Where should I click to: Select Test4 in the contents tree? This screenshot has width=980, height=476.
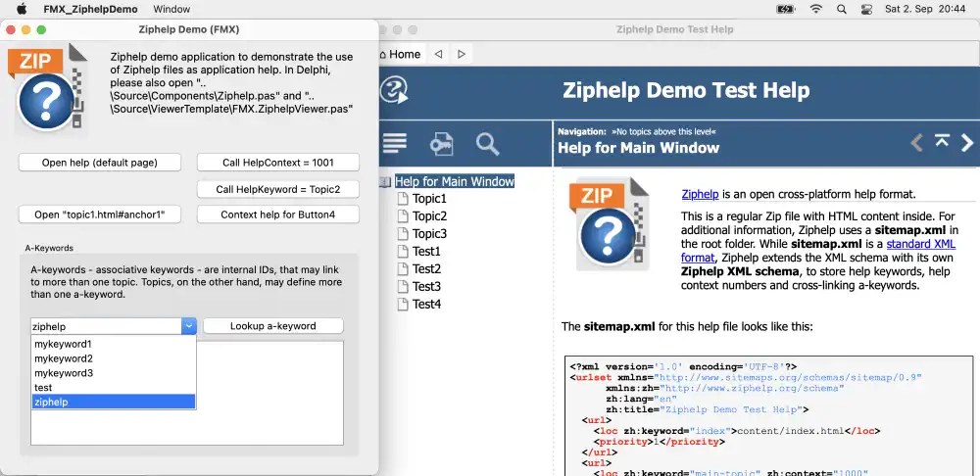click(x=427, y=305)
